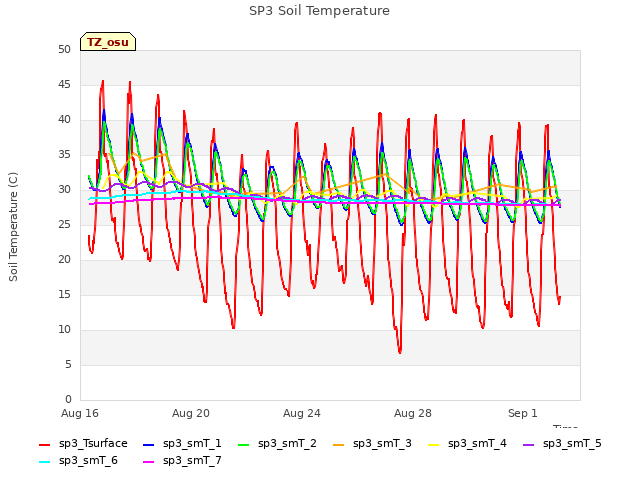The width and height of the screenshot is (640, 480).
Task: Click the 30 y-axis tick label
Action: point(64,190)
